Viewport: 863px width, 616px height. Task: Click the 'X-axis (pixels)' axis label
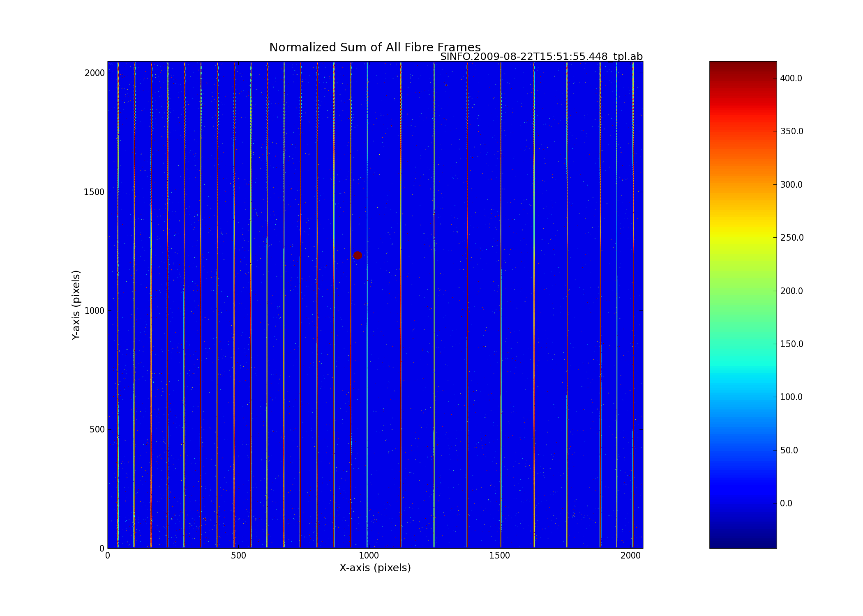pos(375,568)
